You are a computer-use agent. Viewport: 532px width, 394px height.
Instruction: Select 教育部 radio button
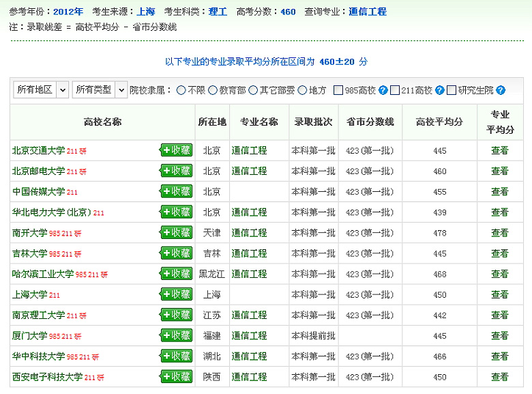click(213, 90)
